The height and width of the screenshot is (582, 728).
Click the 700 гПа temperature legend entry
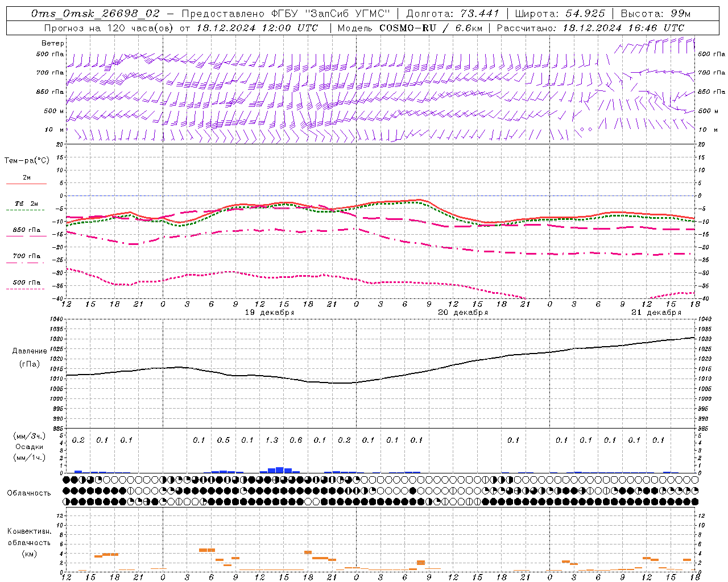27,256
